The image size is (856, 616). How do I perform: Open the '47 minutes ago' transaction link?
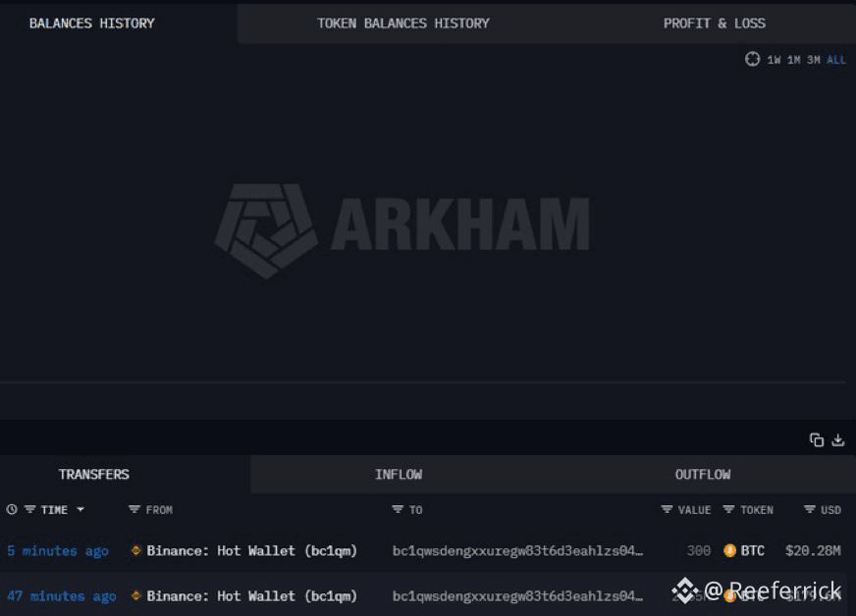tap(62, 595)
